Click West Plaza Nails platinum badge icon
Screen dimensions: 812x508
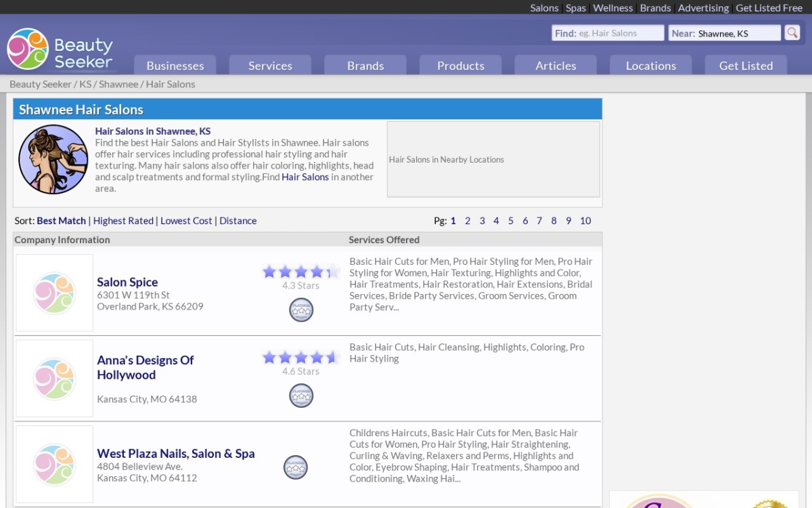[296, 467]
